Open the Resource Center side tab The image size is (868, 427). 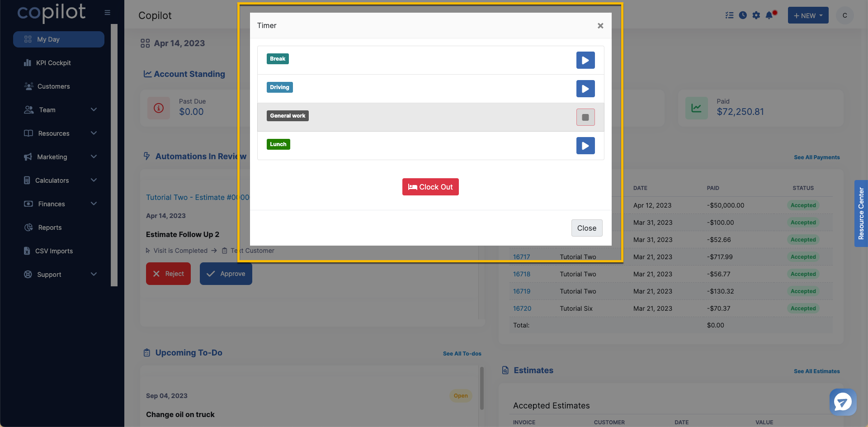pyautogui.click(x=861, y=213)
